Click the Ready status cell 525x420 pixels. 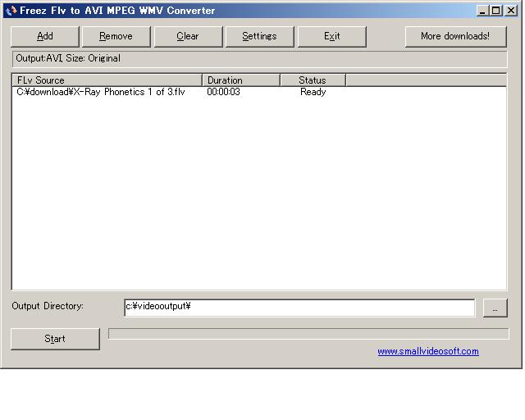coord(313,92)
